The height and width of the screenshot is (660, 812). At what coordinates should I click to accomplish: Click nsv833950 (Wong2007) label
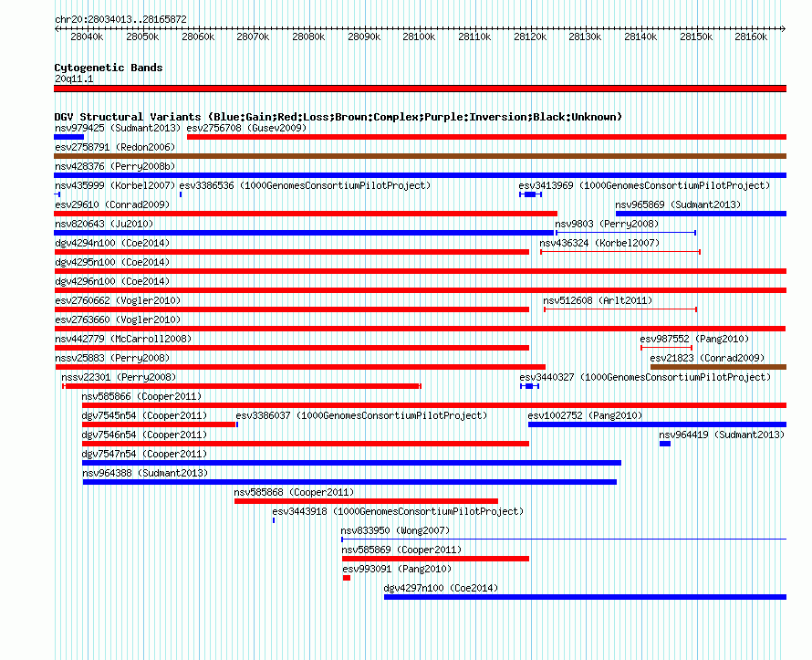coord(396,530)
